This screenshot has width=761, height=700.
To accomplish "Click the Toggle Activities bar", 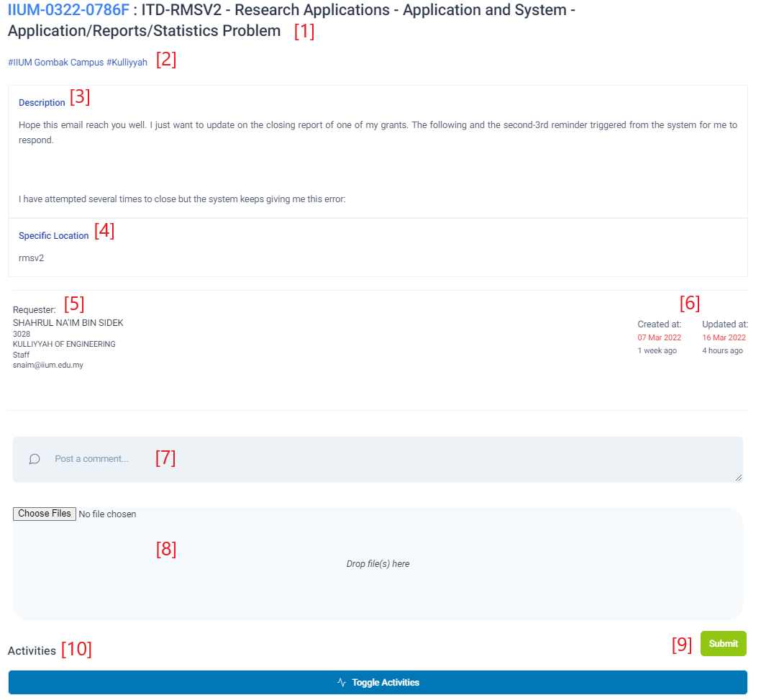I will tap(378, 683).
